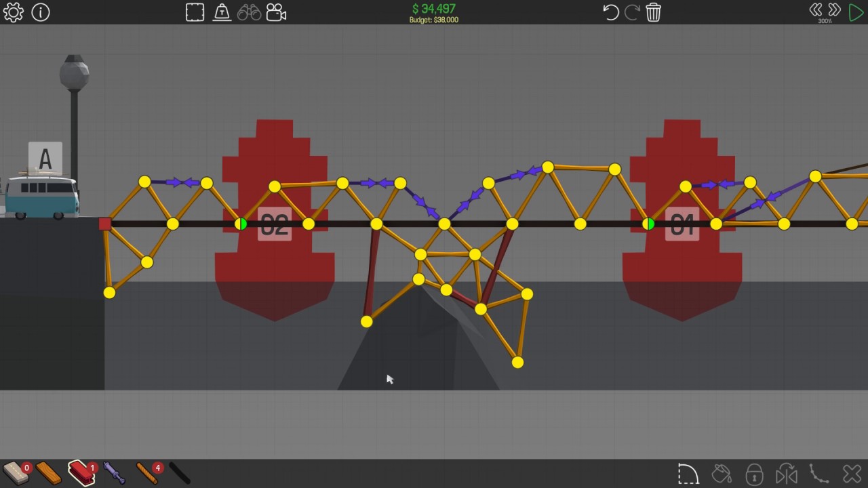Click the paint bucket fill tool
The height and width of the screenshot is (488, 868).
click(722, 473)
